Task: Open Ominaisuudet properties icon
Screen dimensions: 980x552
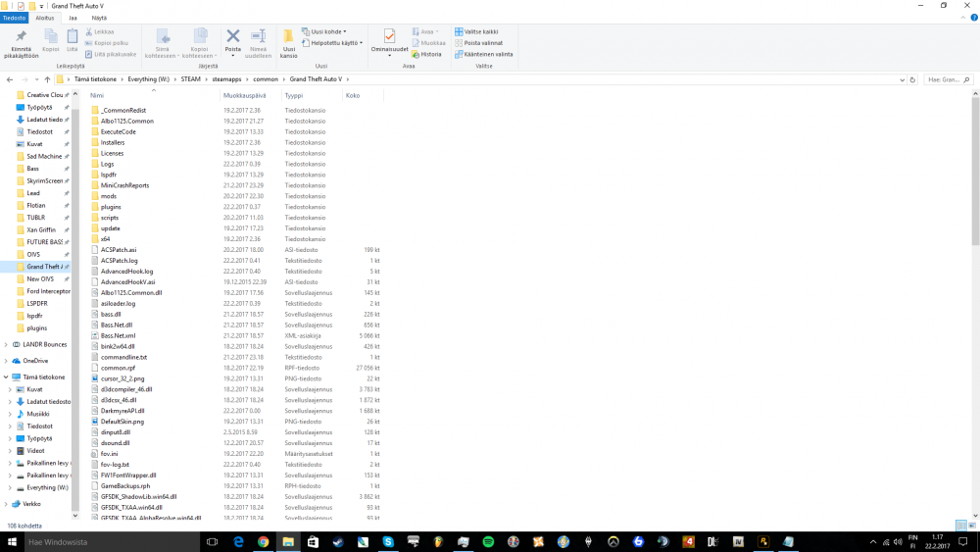Action: (389, 36)
